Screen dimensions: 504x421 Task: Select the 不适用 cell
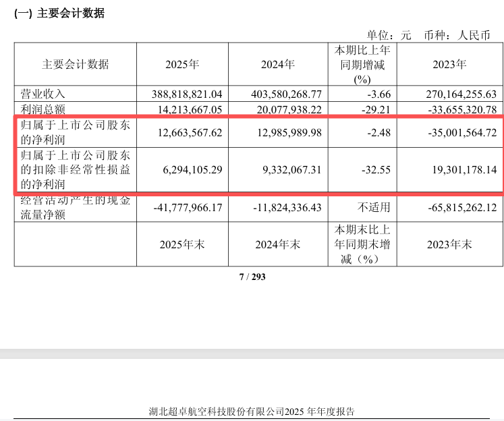pos(374,207)
